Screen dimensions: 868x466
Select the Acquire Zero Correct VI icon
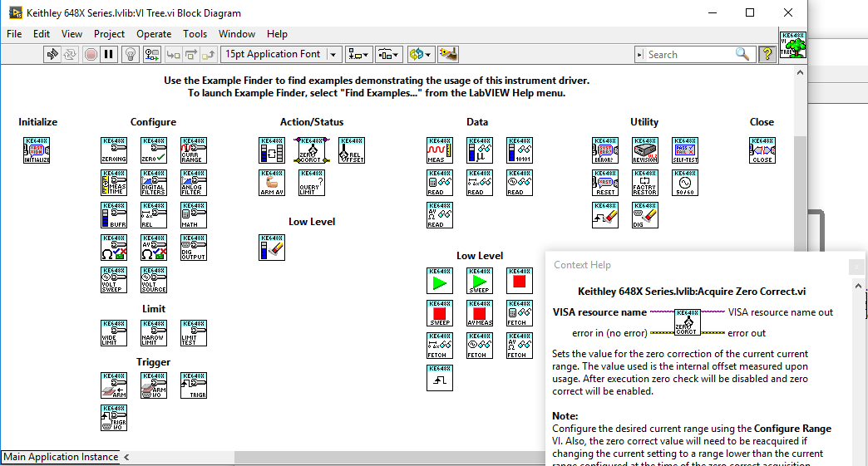tap(312, 150)
